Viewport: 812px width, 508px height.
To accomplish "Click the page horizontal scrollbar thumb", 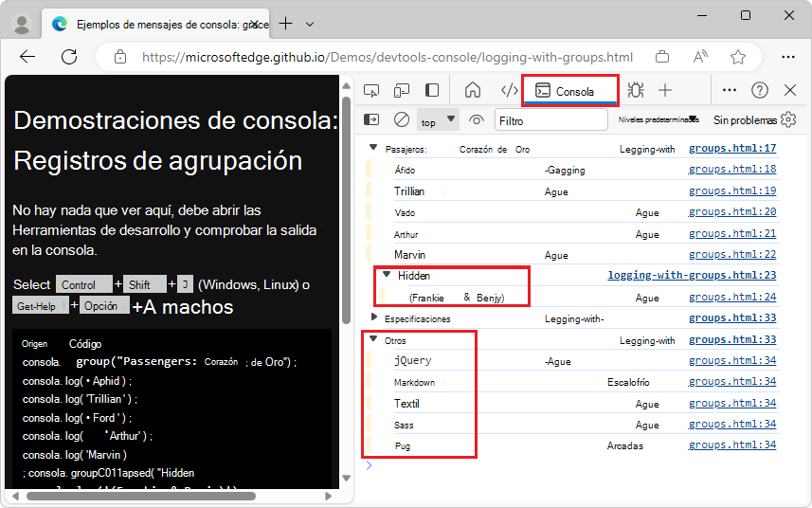I will [141, 496].
